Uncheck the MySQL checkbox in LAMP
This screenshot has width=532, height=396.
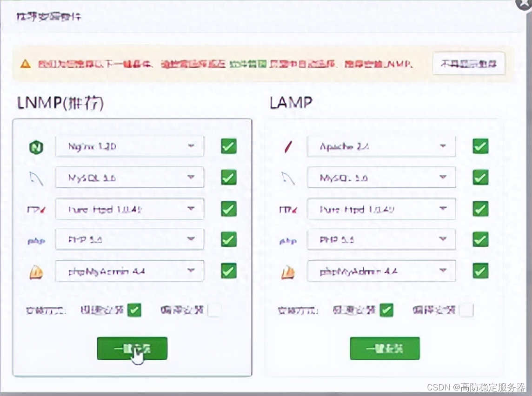point(480,178)
